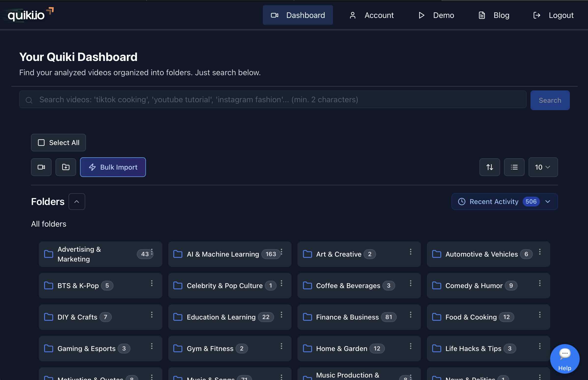Tick the Select All checkbox
The image size is (588, 380).
pyautogui.click(x=41, y=143)
